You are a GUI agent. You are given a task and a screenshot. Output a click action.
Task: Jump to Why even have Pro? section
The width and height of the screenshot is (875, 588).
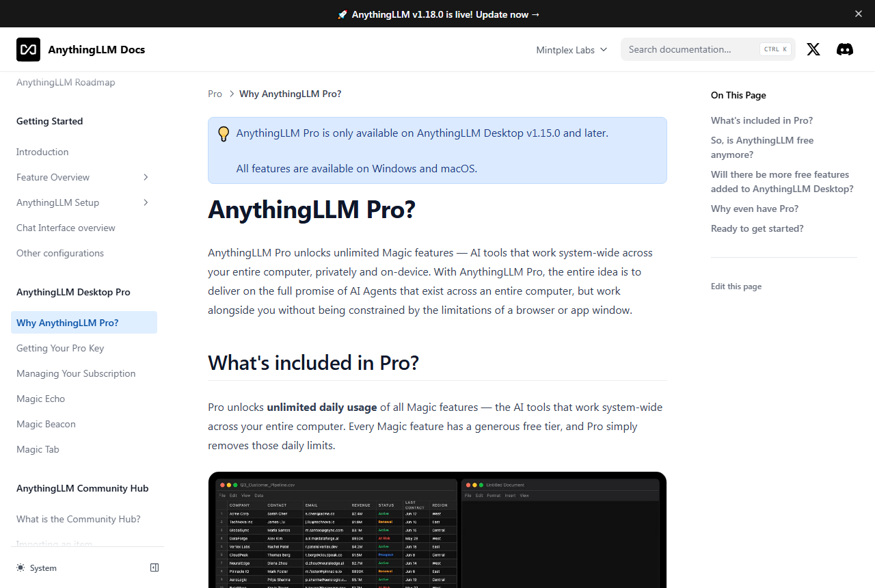click(755, 209)
